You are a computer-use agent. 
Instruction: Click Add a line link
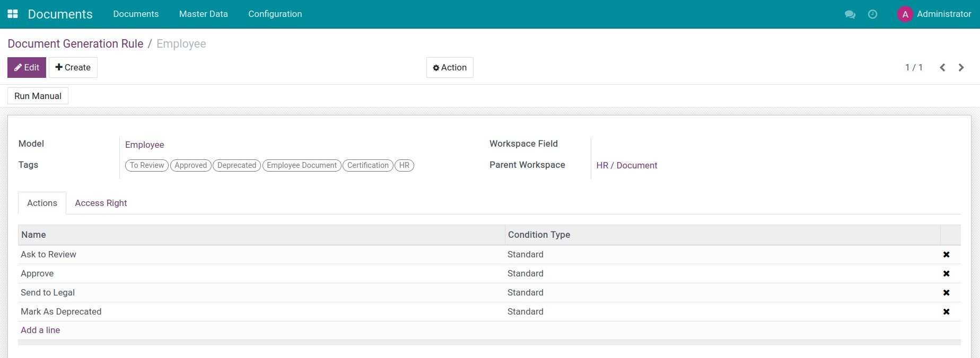click(40, 330)
